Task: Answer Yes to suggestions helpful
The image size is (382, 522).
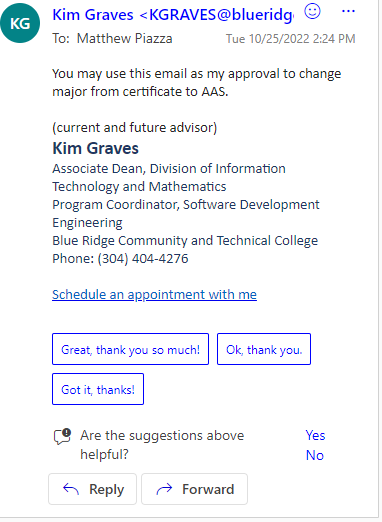Action: point(315,435)
